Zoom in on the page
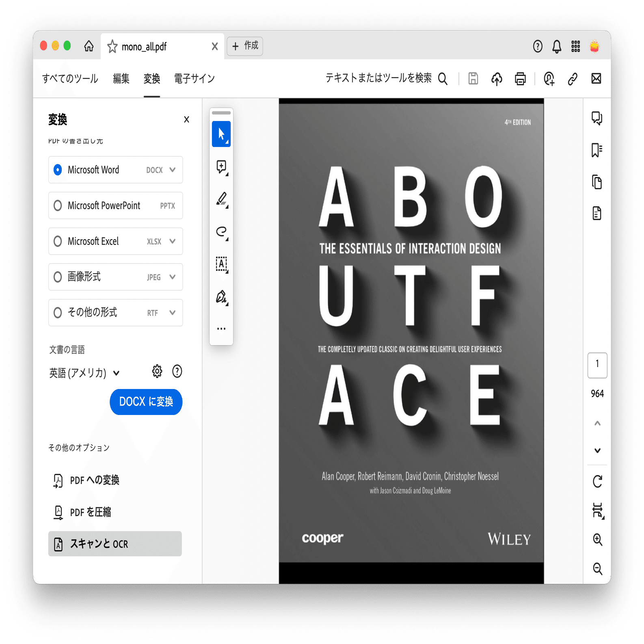Image resolution: width=644 pixels, height=644 pixels. click(597, 540)
